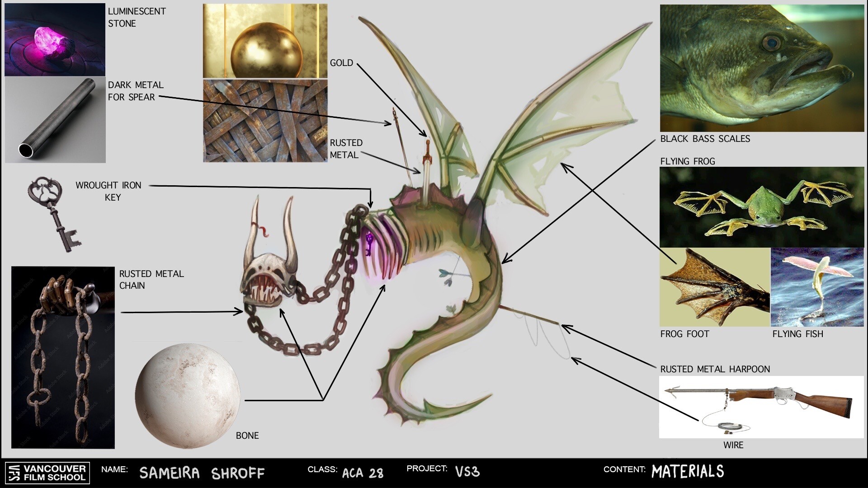Select the name SAMEIRA SHROFF field

(203, 473)
